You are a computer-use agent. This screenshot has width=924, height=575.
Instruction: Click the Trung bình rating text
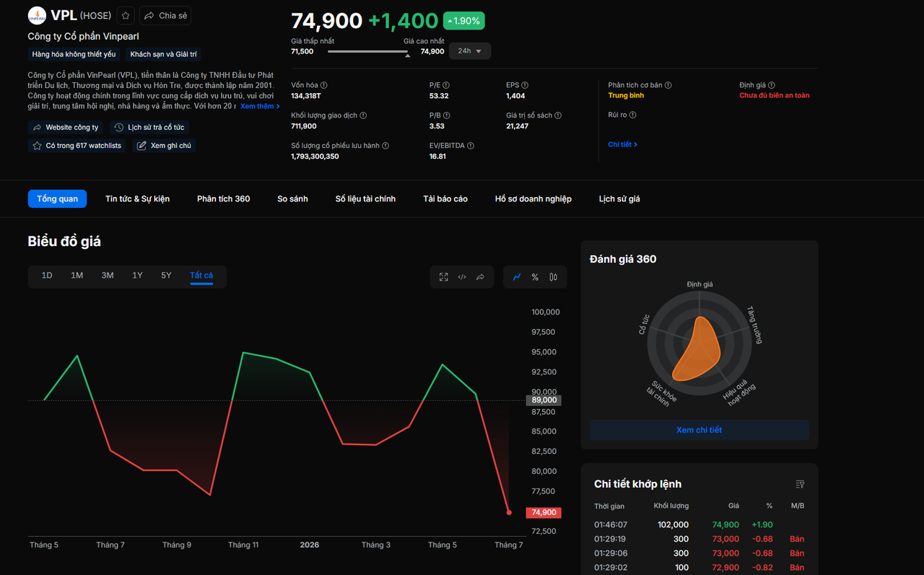coord(626,95)
